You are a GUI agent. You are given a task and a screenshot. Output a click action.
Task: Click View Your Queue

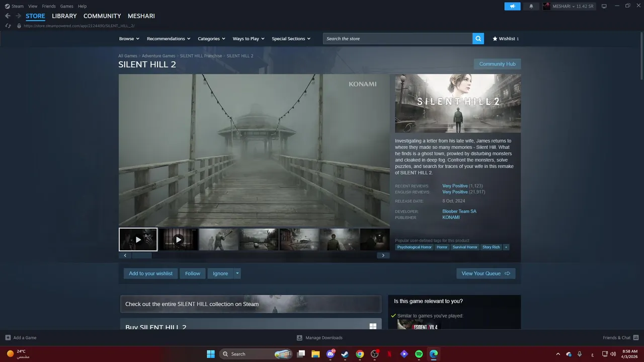(486, 274)
